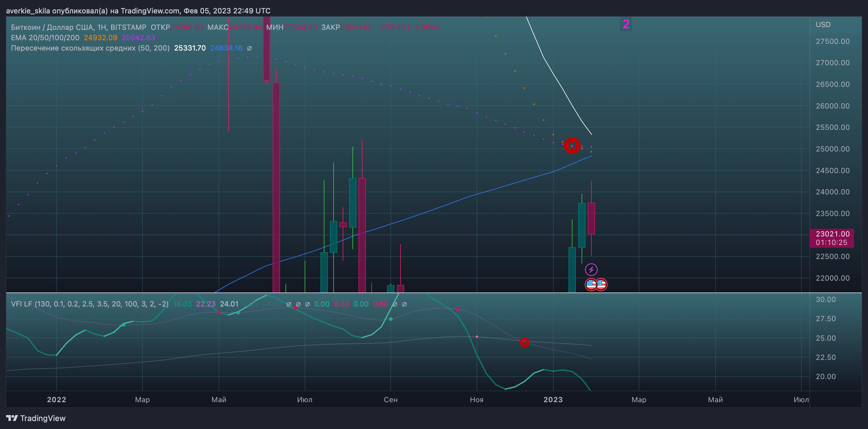868x429 pixels.
Task: Click the EMA 20/50/100/200 indicator legend
Action: [x=45, y=38]
